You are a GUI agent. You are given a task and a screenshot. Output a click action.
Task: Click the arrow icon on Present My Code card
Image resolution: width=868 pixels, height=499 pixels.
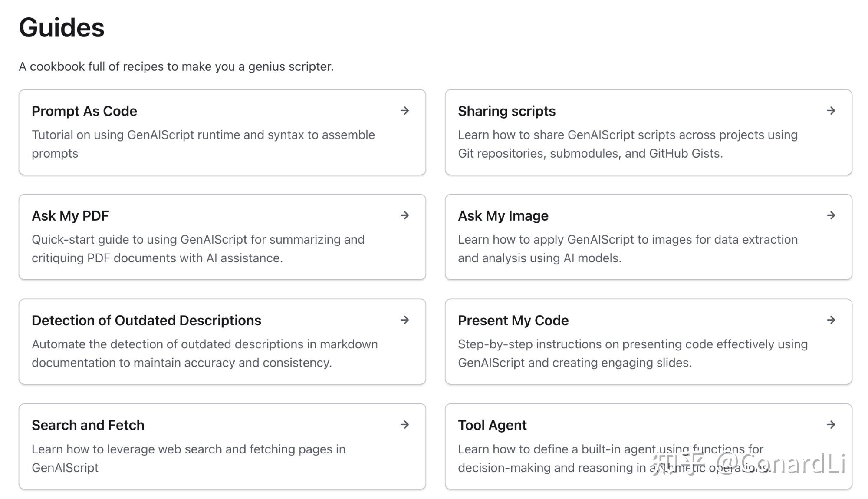pos(831,320)
